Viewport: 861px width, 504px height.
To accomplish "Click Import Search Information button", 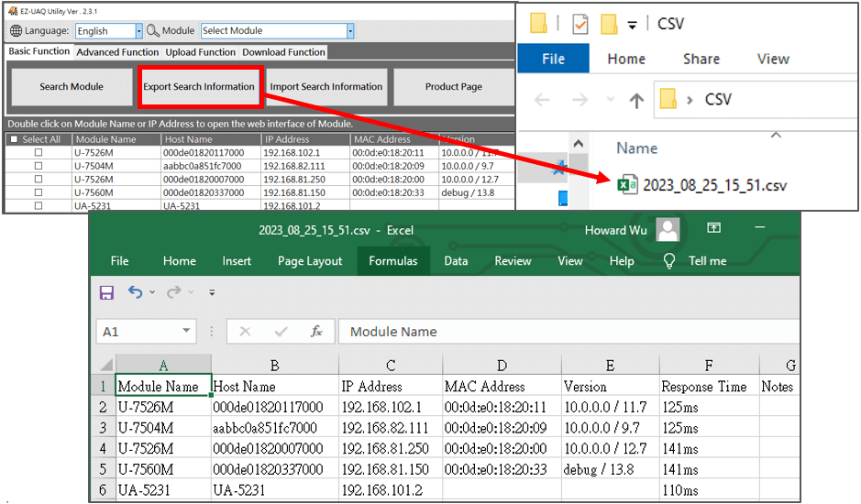I will [326, 87].
